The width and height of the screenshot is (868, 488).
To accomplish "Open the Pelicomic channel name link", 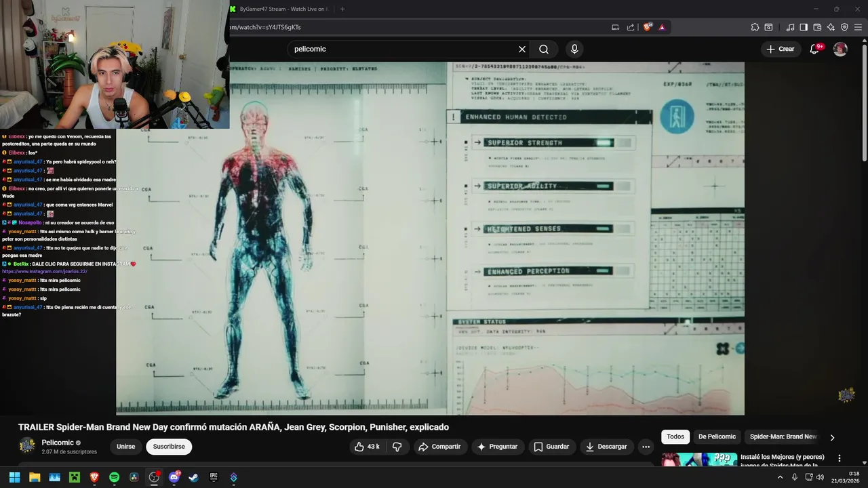I will (58, 443).
